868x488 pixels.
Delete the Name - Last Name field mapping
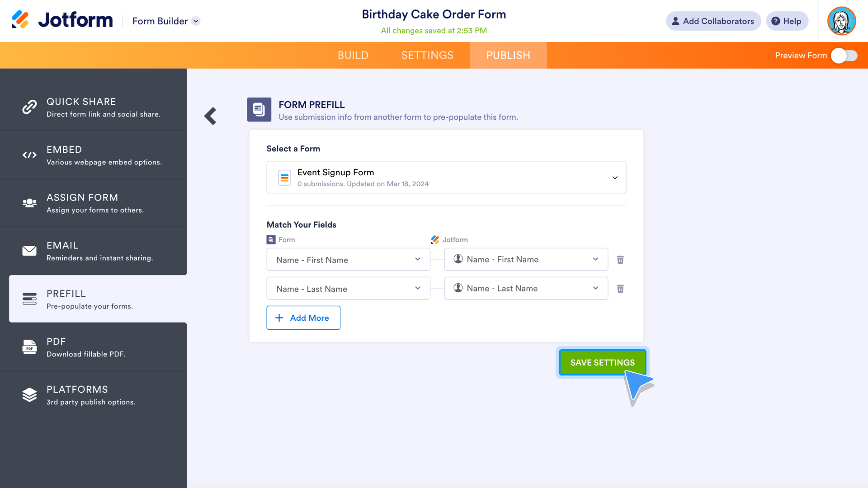[620, 288]
